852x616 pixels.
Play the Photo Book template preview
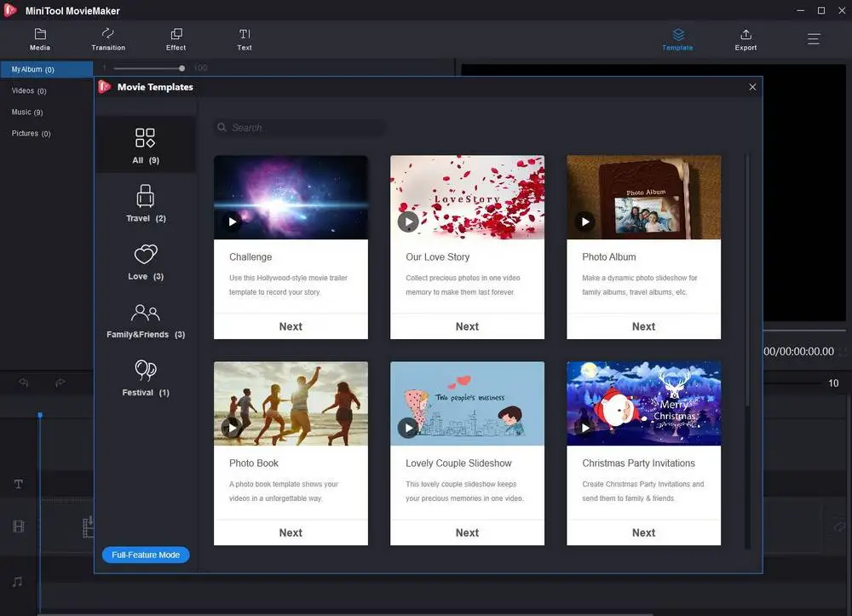pyautogui.click(x=232, y=428)
